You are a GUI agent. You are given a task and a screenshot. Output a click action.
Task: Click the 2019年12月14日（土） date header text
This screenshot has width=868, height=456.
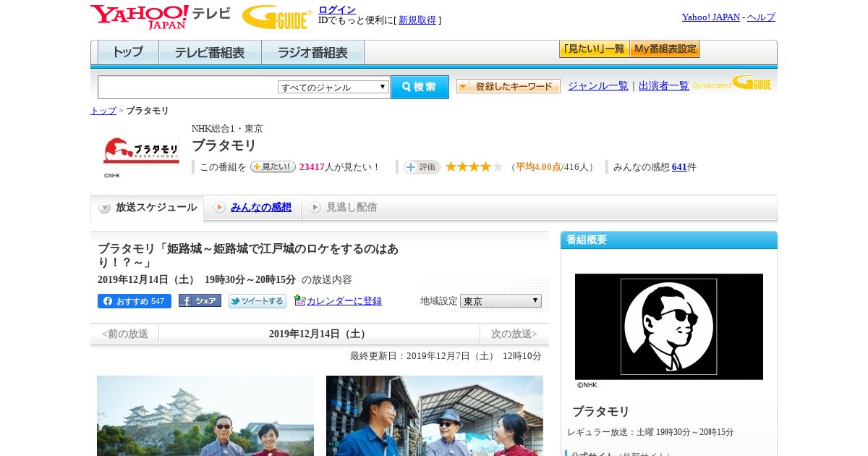click(319, 334)
